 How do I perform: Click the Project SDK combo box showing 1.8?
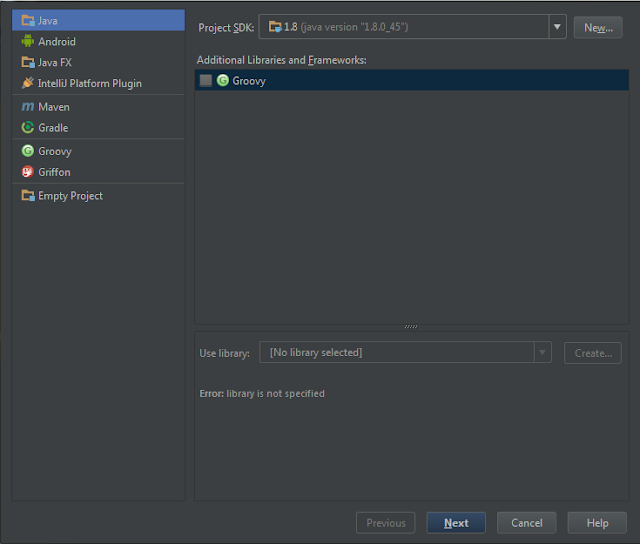coord(412,27)
